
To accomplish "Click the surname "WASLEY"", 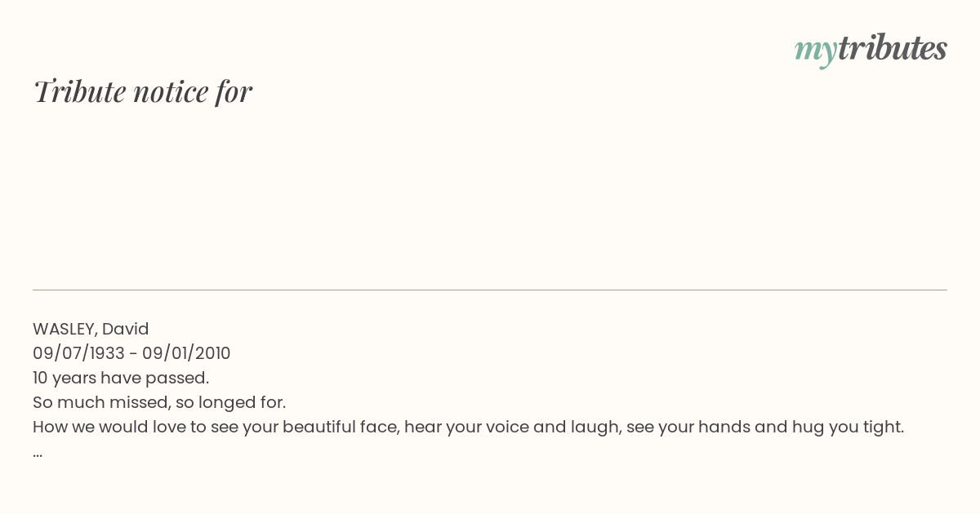I will 65,330.
